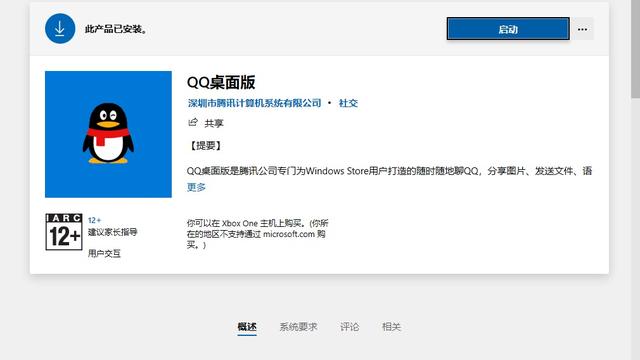Click the vertical scrollbar thumb
The height and width of the screenshot is (360, 640).
636,49
